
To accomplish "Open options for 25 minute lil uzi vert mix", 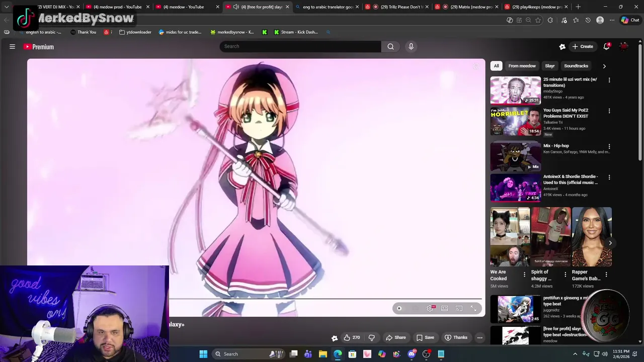I will click(609, 80).
